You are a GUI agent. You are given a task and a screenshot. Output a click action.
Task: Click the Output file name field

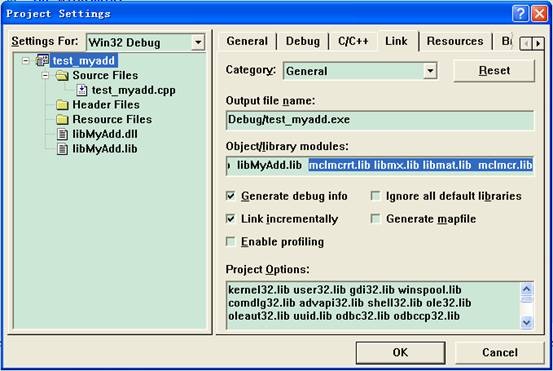tap(380, 120)
